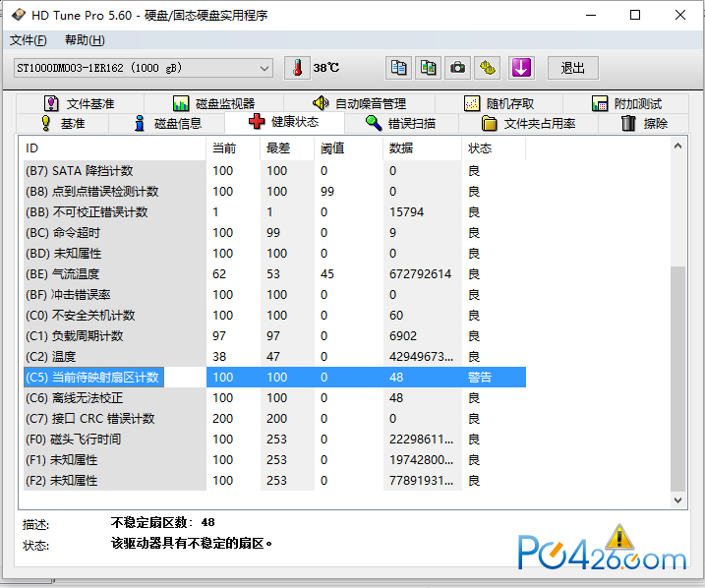Click the 附加测试 chart icon

pos(600,104)
